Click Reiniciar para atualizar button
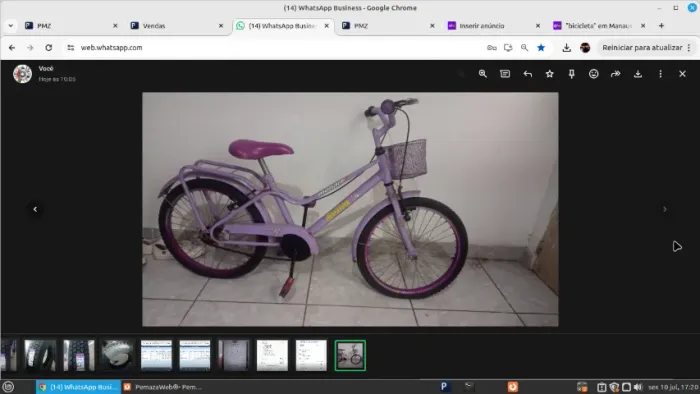The width and height of the screenshot is (700, 394). [x=642, y=48]
